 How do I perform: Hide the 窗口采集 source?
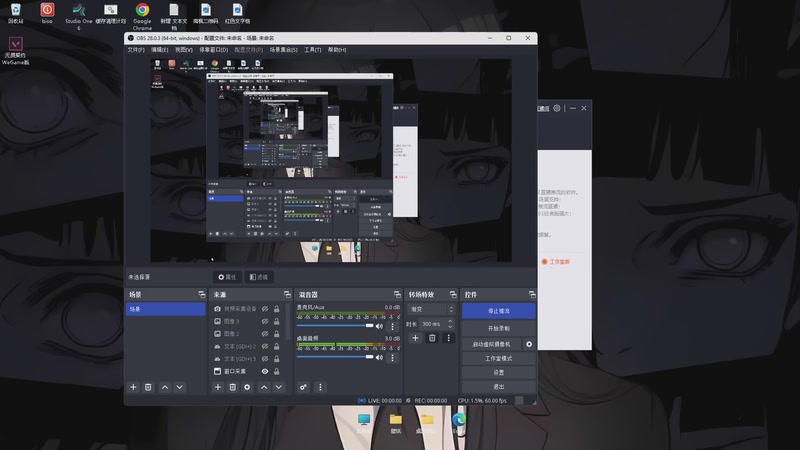point(265,371)
